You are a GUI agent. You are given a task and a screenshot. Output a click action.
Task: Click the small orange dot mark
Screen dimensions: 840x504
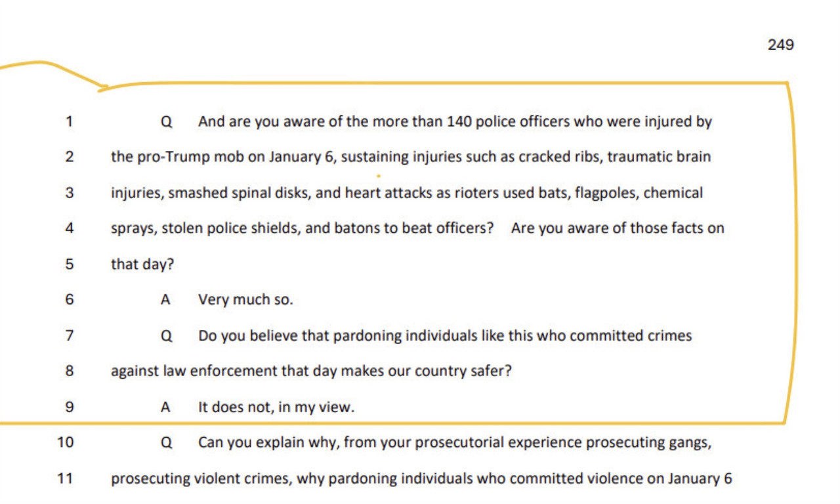point(379,176)
